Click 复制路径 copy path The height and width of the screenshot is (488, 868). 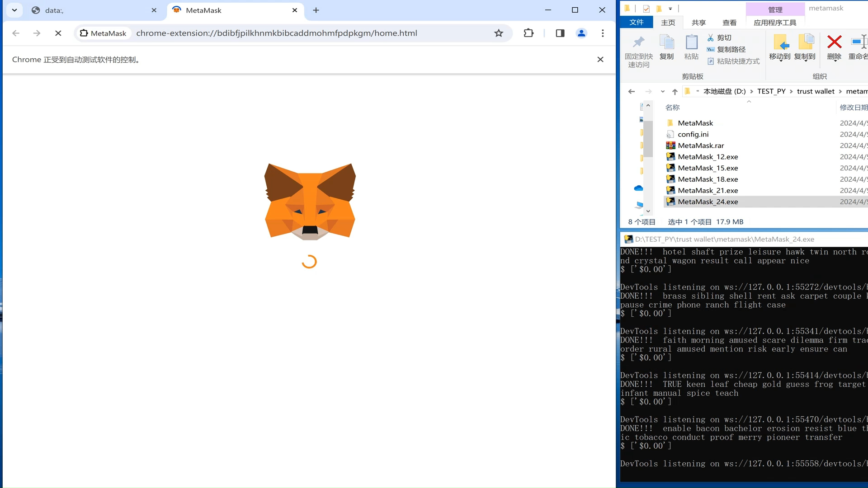726,49
